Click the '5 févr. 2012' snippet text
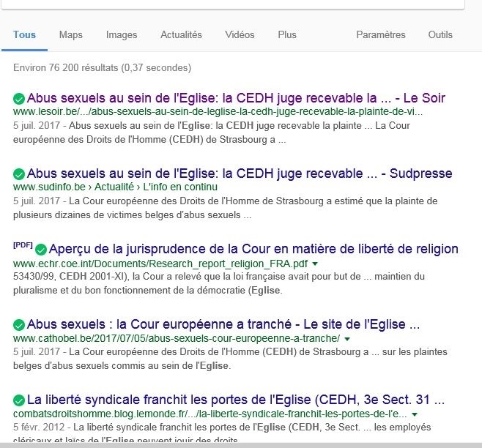Viewport: 482px width, 448px height. coord(222,433)
